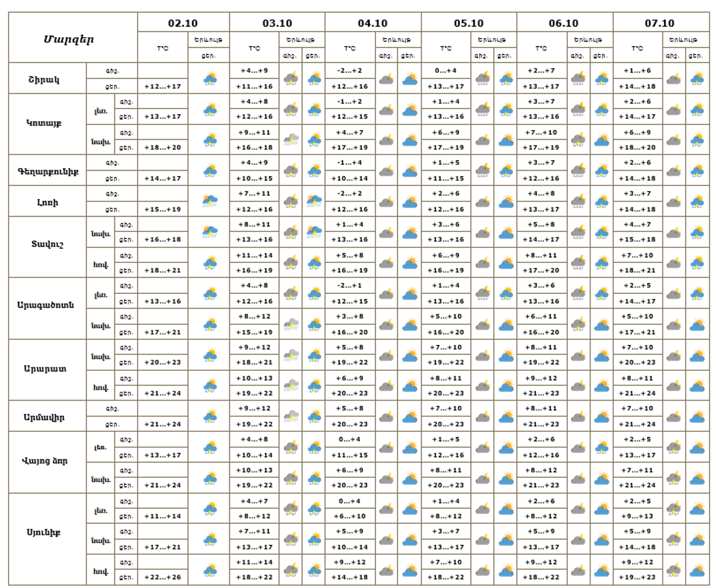Click Շիրակ daytime icon for 07.10
This screenshot has height=588, width=716.
coord(697,79)
